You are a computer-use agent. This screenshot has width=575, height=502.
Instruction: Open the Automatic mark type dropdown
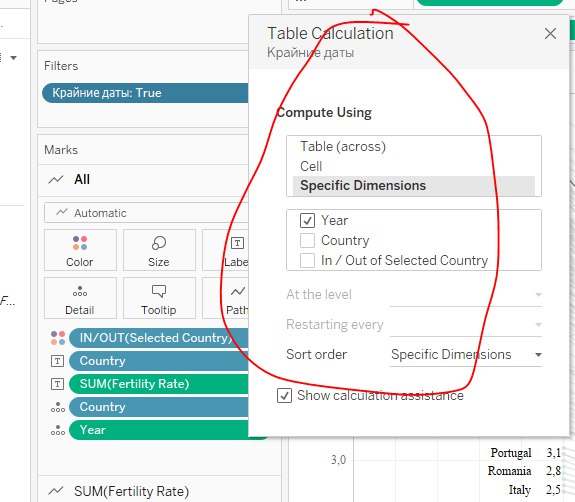pos(146,213)
